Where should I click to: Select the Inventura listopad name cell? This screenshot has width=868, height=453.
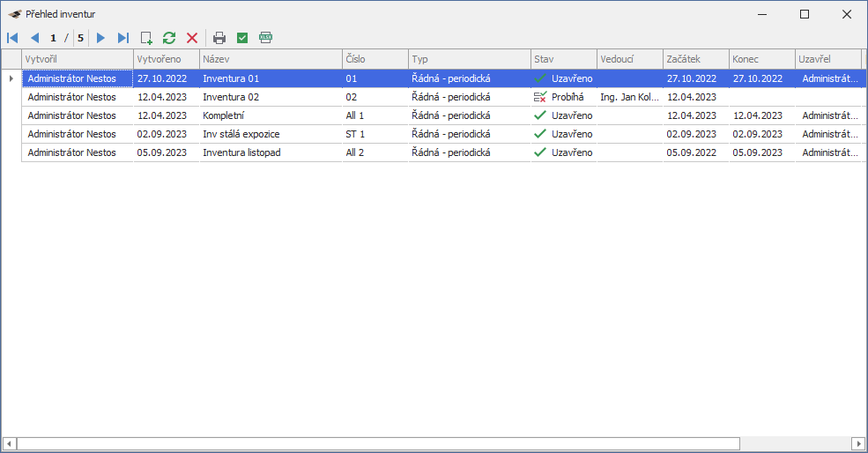271,152
